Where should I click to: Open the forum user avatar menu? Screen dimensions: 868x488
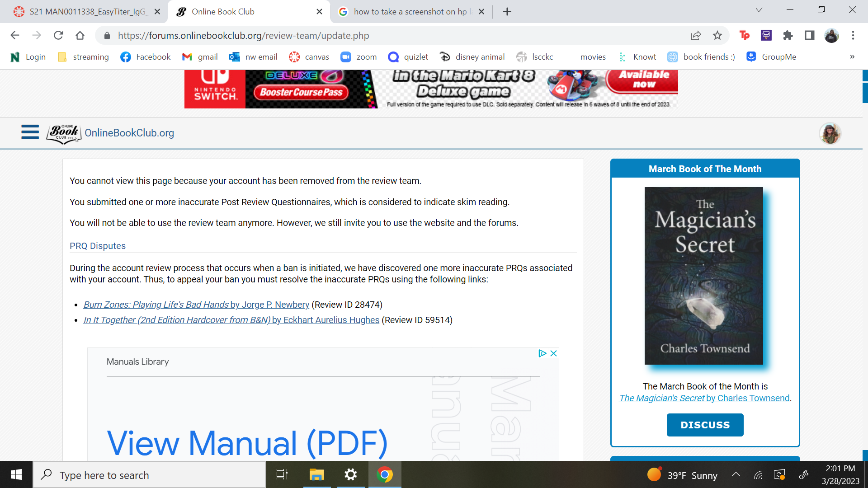pos(830,133)
